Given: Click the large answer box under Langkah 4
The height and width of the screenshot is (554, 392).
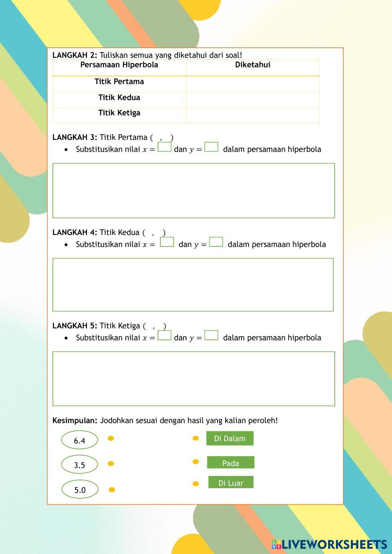Looking at the screenshot, I should tap(193, 284).
